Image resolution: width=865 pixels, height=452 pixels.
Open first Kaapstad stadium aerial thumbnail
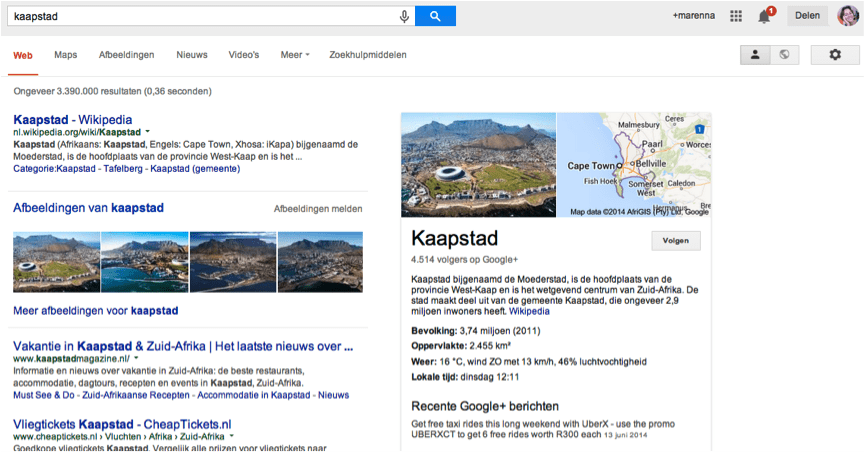click(x=56, y=262)
